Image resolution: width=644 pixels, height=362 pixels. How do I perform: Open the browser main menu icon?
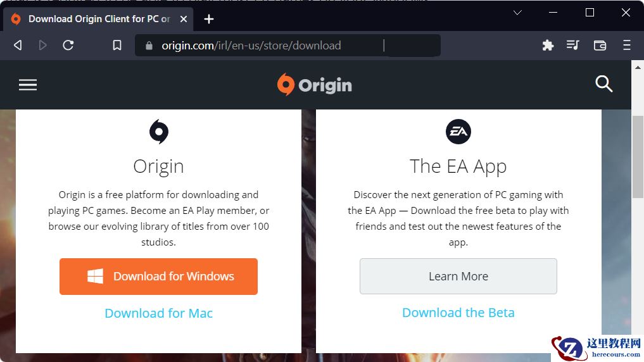(627, 45)
